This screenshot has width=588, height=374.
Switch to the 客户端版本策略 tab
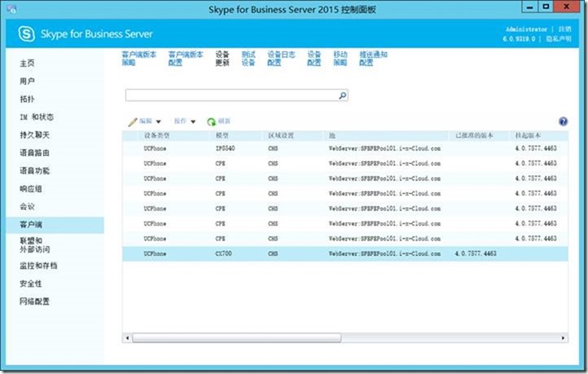point(139,59)
